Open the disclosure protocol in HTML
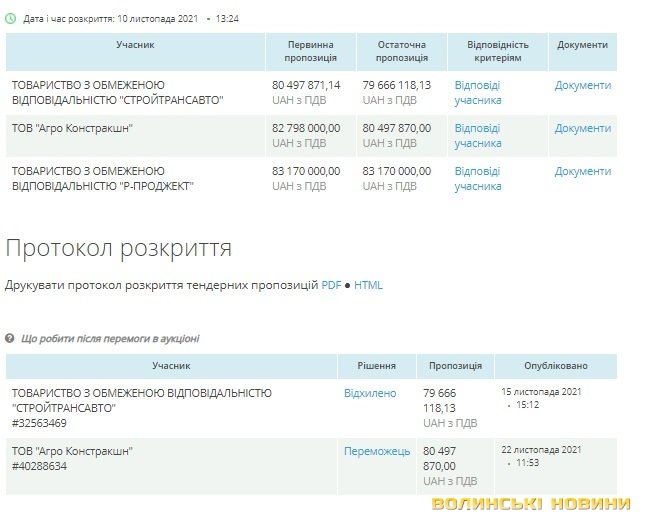Screen dimensions: 647x521 [368, 285]
